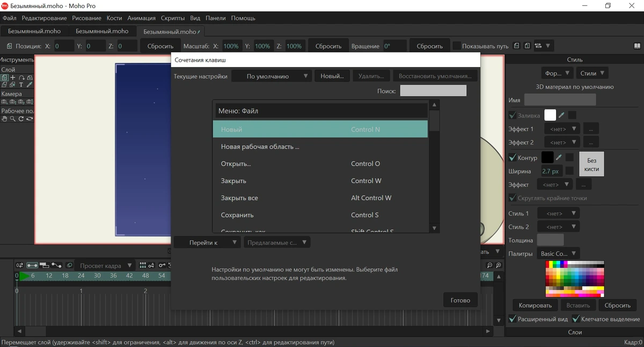Select the Text tool in layer tools
644x347 pixels.
21,85
